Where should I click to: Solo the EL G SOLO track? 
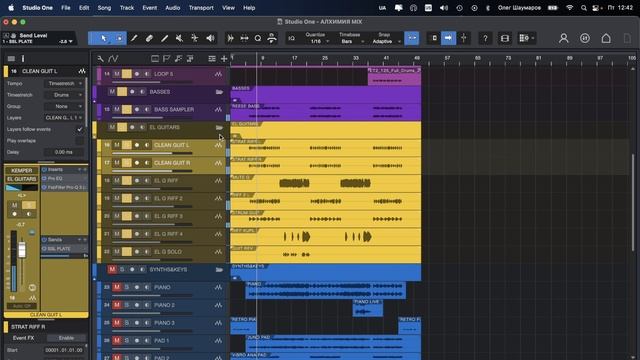tap(127, 251)
